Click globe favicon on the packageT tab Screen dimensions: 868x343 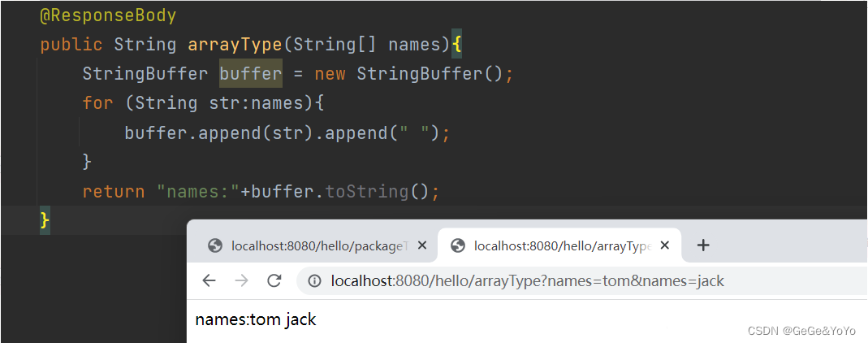click(x=215, y=245)
